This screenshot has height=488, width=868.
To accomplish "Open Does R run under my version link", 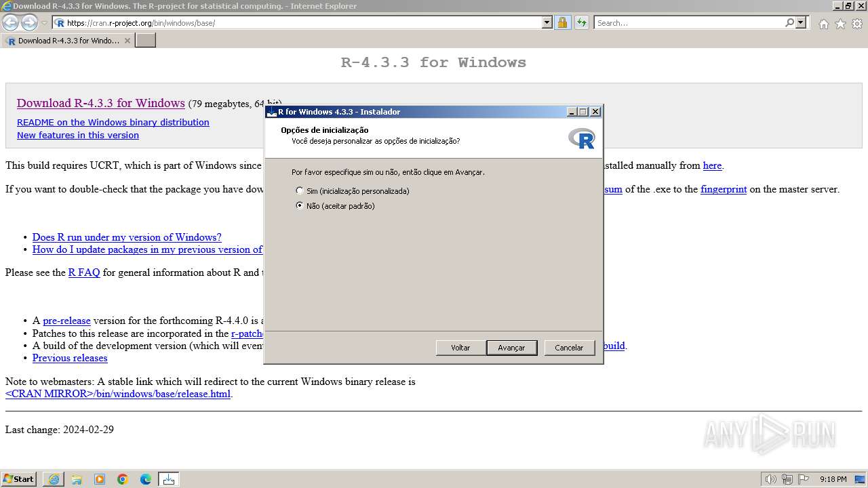I will [x=127, y=237].
